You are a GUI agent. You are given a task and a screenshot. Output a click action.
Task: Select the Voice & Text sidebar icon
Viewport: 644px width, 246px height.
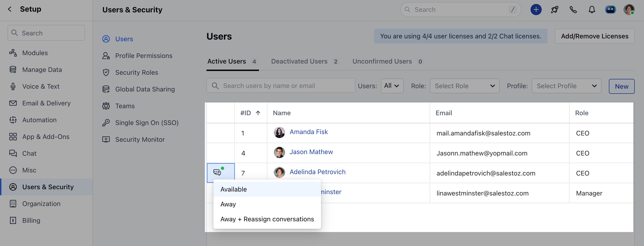[13, 86]
